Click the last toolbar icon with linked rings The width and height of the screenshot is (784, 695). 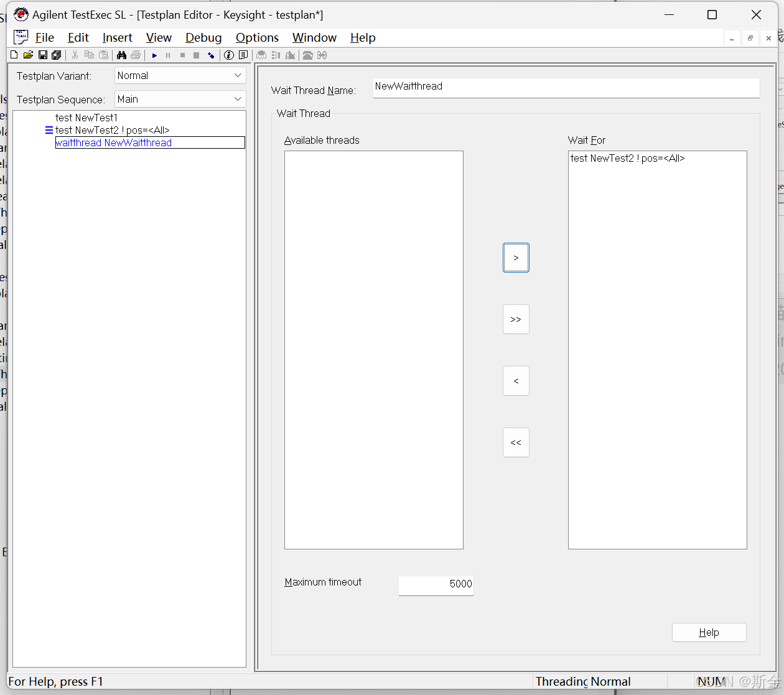click(x=322, y=55)
